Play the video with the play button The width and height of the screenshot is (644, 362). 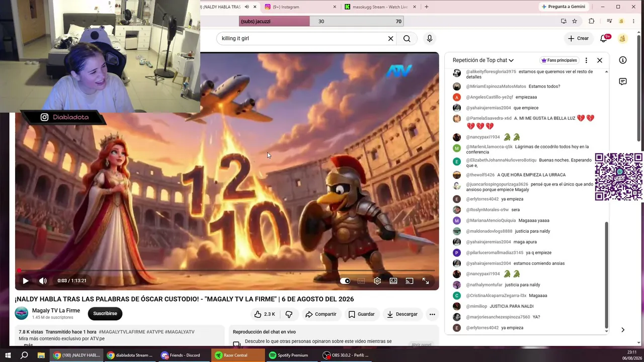26,281
